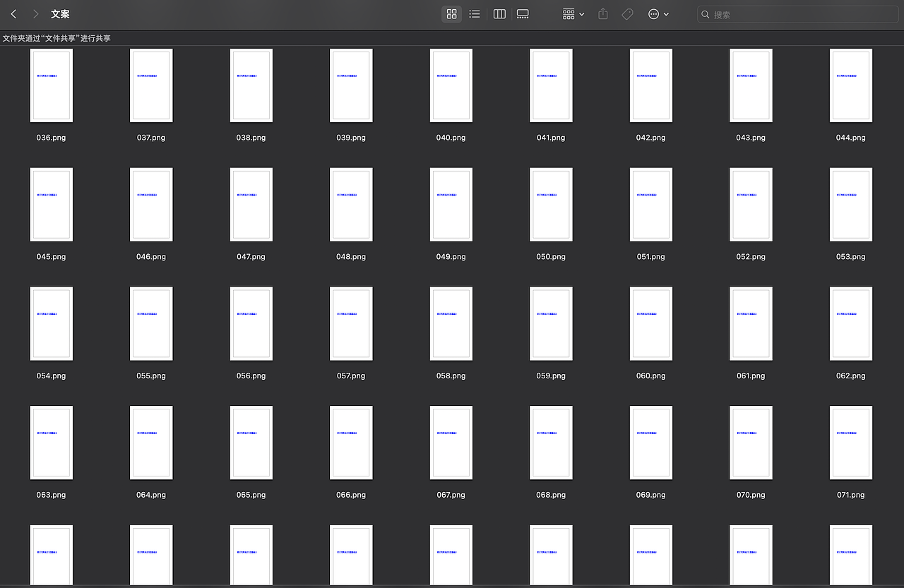The image size is (904, 588).
Task: Select the 064.png thumbnail
Action: click(151, 443)
